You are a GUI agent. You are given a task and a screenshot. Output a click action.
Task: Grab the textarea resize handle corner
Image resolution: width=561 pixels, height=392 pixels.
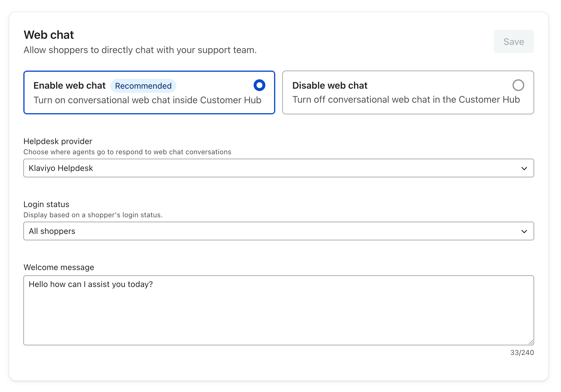[531, 342]
